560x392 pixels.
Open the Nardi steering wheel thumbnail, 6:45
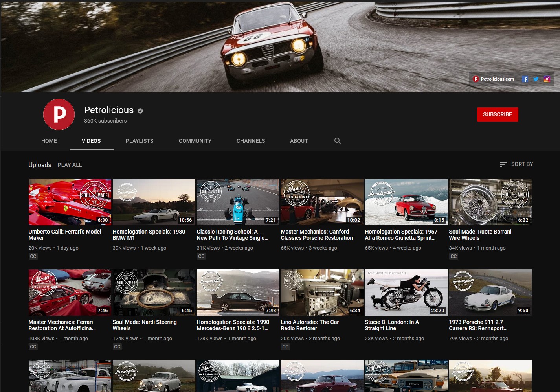point(154,293)
